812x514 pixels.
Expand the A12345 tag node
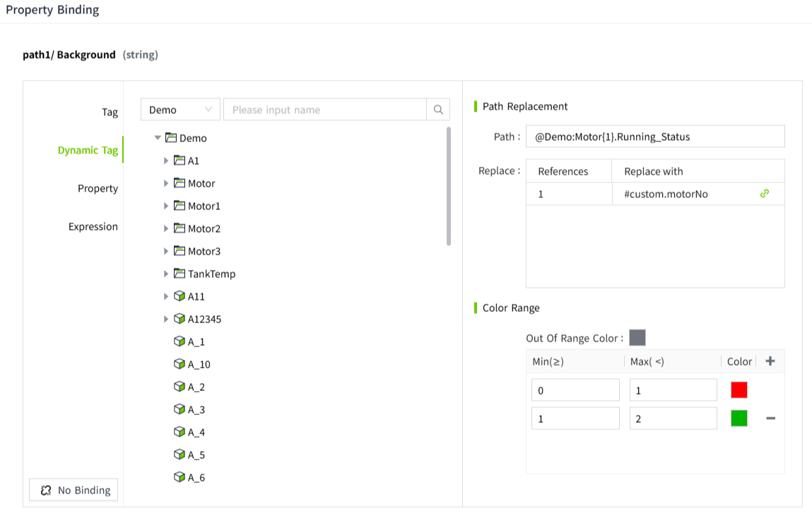[x=166, y=319]
